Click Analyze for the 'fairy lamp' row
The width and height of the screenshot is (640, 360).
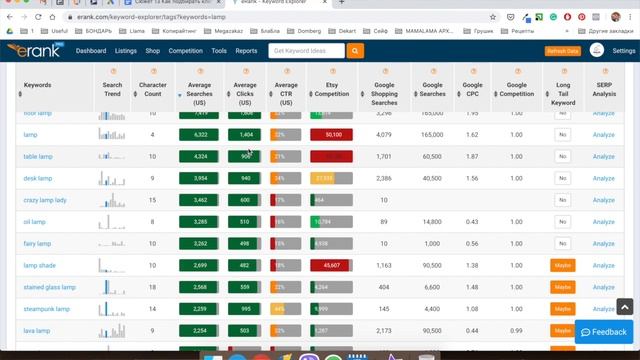[x=604, y=244]
